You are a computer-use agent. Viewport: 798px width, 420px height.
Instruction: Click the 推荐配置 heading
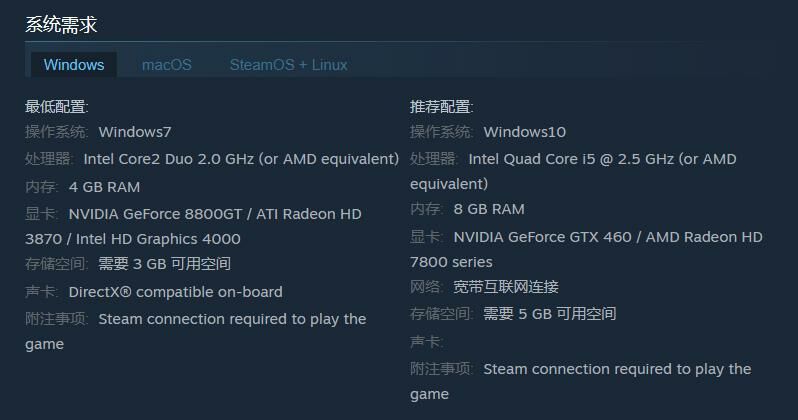(x=442, y=107)
